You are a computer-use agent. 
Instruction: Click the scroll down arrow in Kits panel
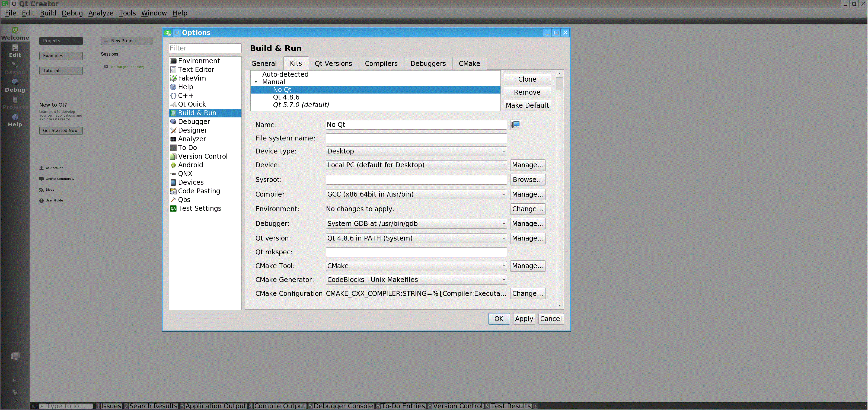[559, 306]
